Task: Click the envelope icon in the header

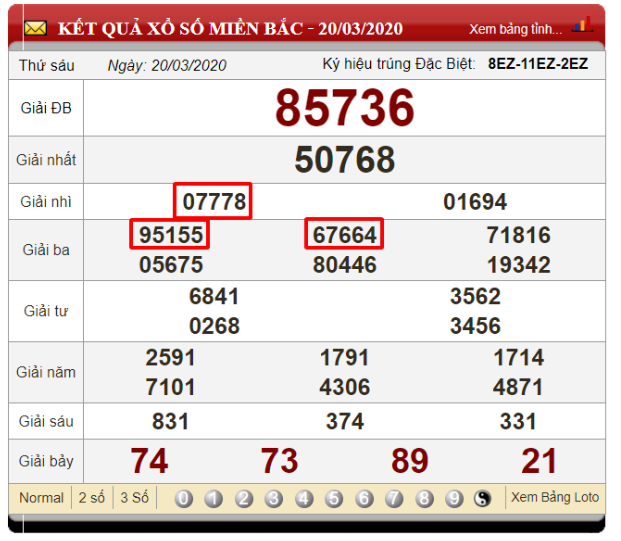Action: (x=36, y=27)
